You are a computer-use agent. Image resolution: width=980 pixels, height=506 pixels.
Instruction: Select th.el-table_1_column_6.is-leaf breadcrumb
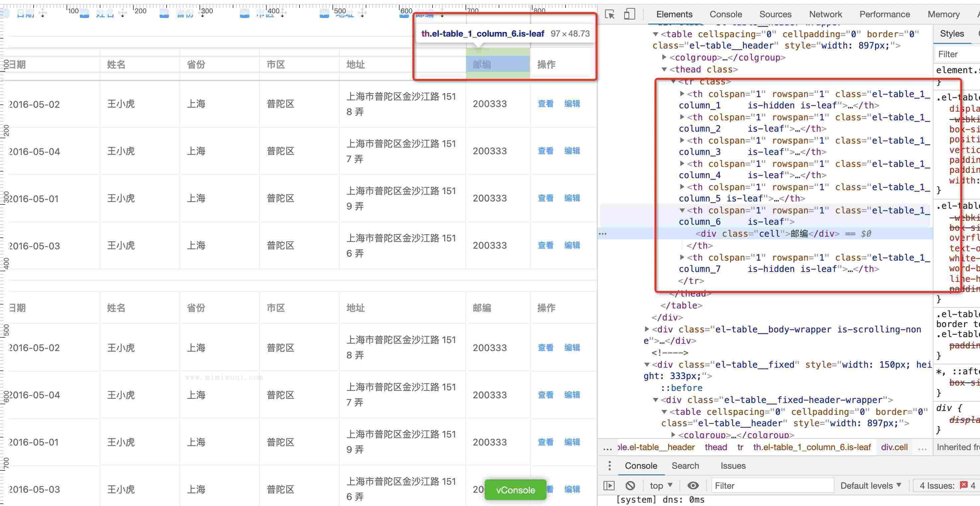click(812, 447)
